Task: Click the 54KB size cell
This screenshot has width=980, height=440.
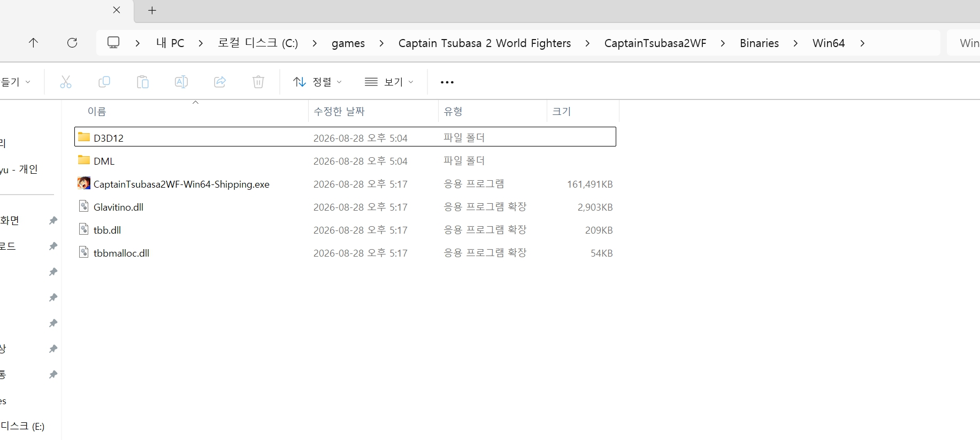Action: (602, 253)
